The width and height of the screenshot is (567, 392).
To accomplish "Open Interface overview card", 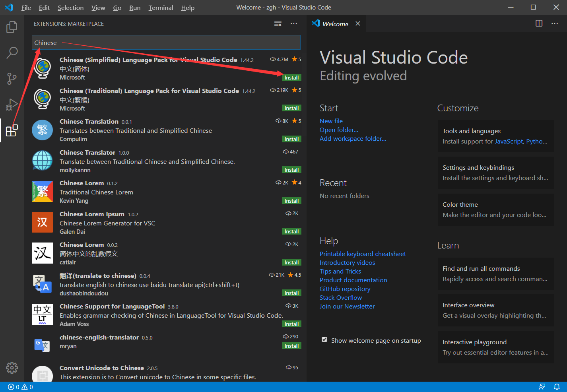I will click(495, 310).
